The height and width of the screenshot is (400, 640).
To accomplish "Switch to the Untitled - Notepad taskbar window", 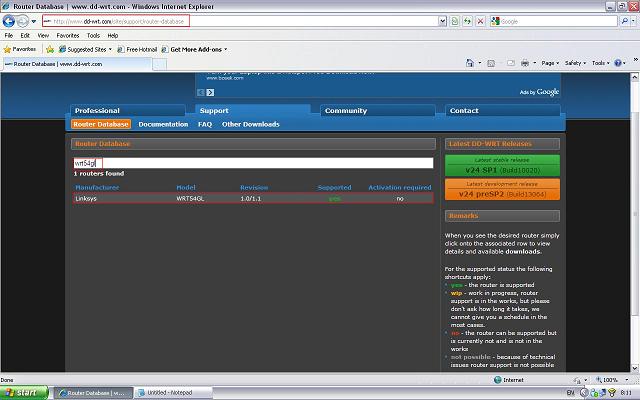I will (174, 393).
